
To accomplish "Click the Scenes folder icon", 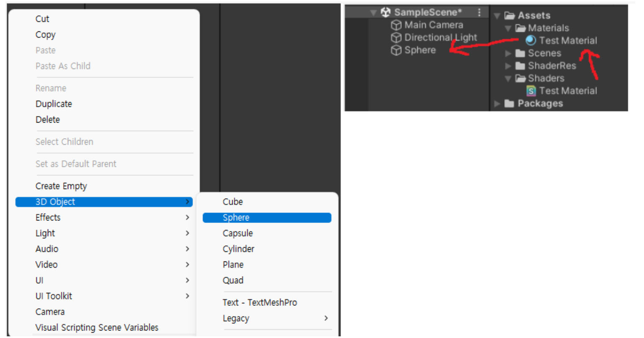I will point(520,53).
